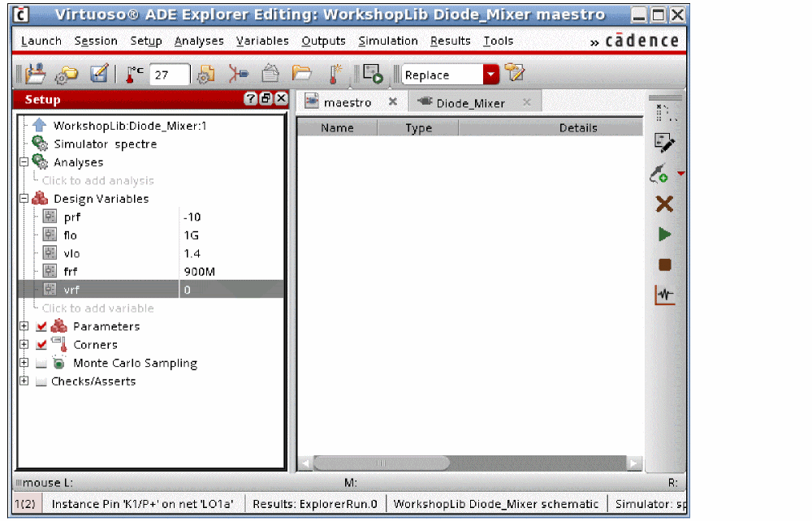The image size is (812, 521).
Task: Open the folder with gear toolbar icon
Action: coord(67,75)
